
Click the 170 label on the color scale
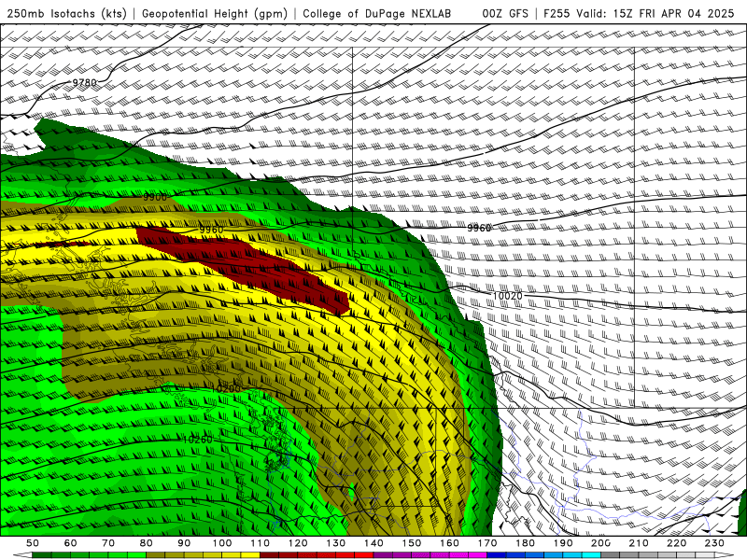click(x=487, y=543)
